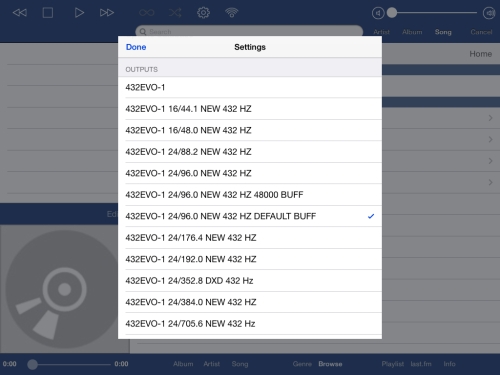
Task: Cancel the search
Action: point(481,32)
